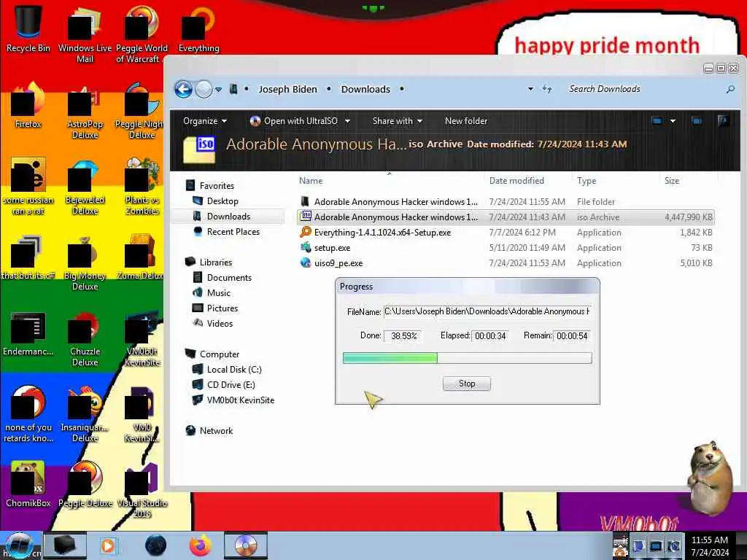Click Firefox icon in taskbar

click(201, 545)
